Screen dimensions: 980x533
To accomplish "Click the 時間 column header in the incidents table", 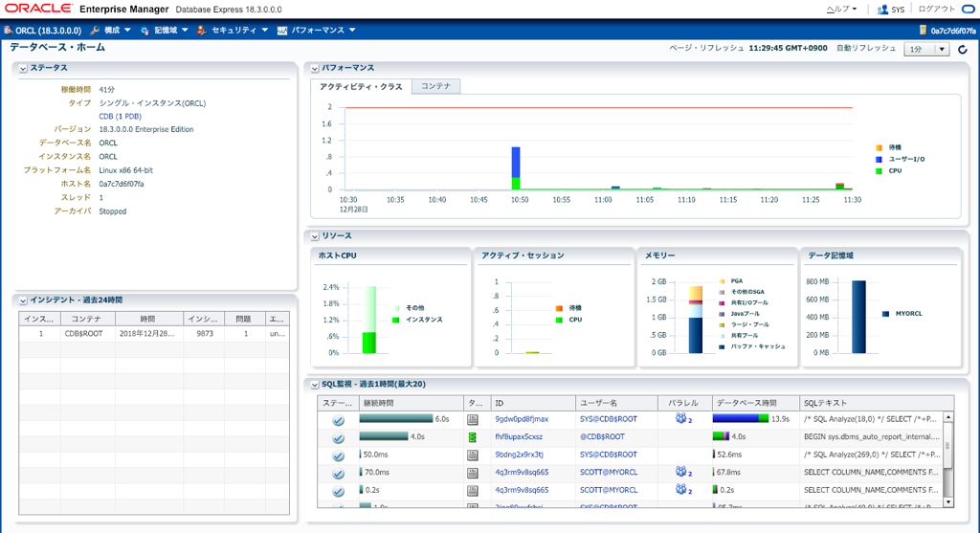I will [x=148, y=319].
